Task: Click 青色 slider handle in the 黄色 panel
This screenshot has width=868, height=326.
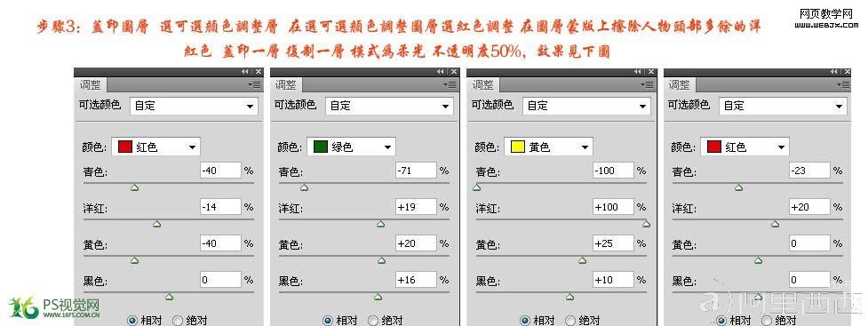Action: [x=476, y=187]
